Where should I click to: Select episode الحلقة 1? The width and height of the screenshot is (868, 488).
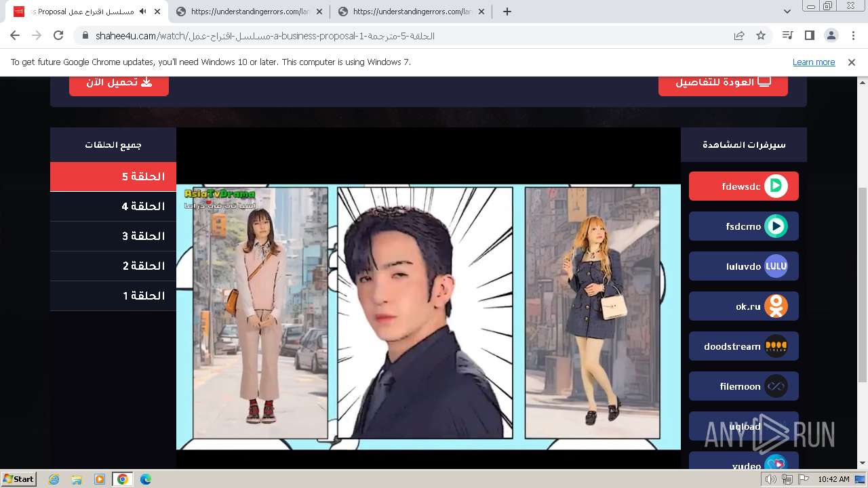pos(113,296)
